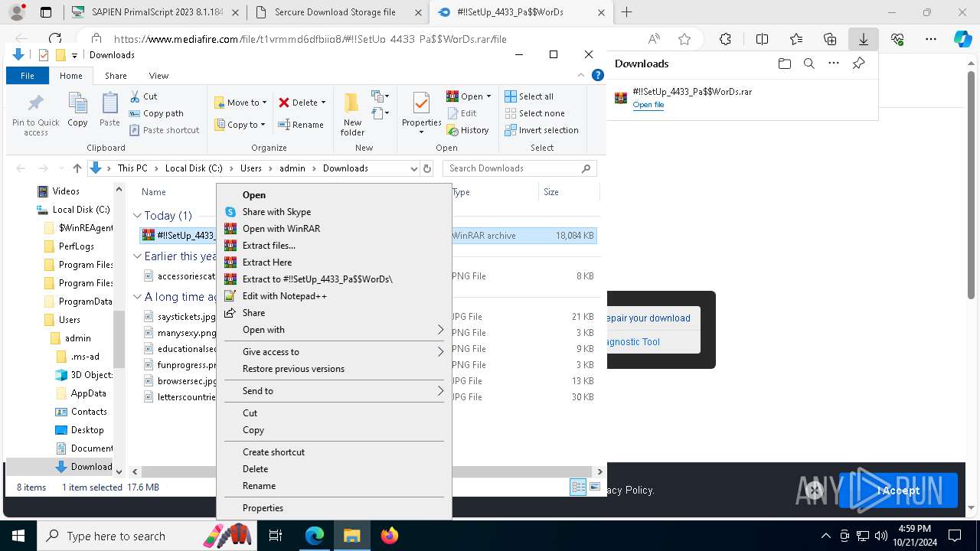Go up one folder level arrow
Screen dimensions: 980x551
click(x=77, y=168)
